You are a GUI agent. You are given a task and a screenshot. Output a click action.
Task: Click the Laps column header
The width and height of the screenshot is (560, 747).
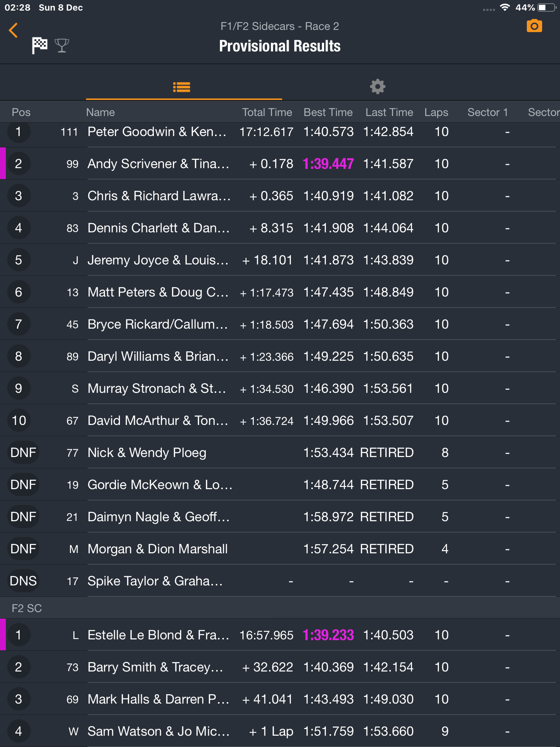(x=436, y=112)
